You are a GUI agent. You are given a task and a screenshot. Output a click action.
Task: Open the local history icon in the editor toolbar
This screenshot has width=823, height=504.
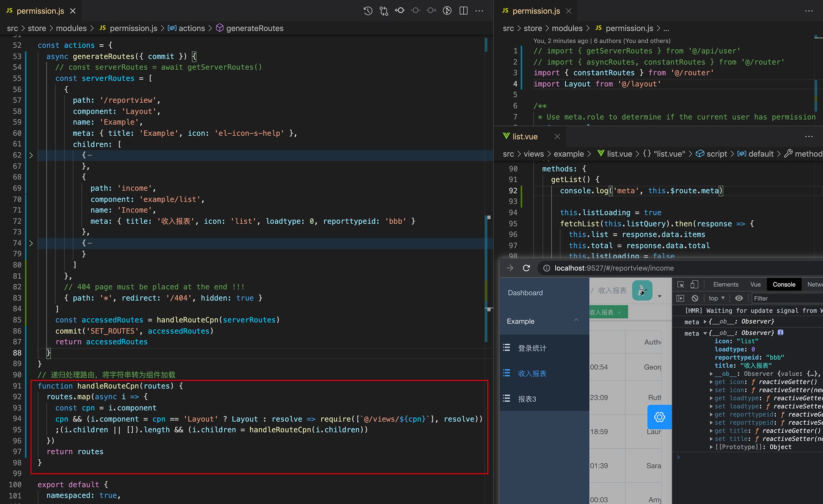[367, 11]
